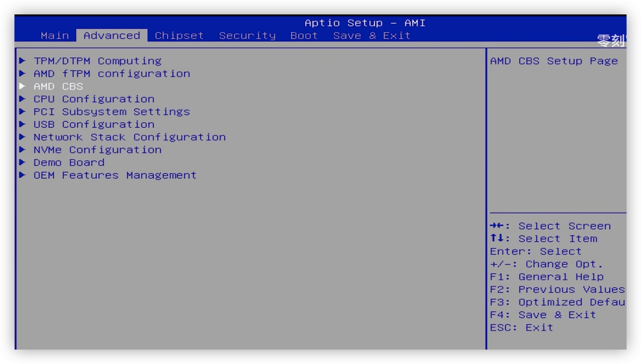
Task: Click the 'F4: Save & Exit' hint
Action: (x=543, y=315)
